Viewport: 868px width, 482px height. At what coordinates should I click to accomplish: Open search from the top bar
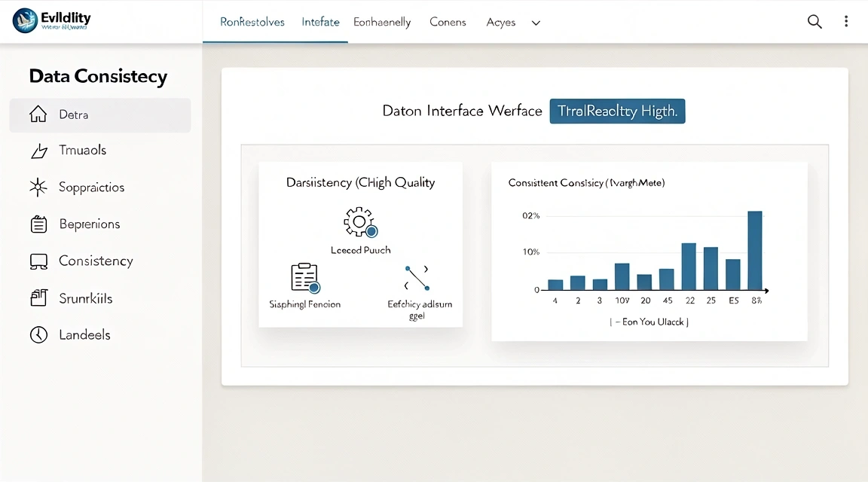point(815,22)
